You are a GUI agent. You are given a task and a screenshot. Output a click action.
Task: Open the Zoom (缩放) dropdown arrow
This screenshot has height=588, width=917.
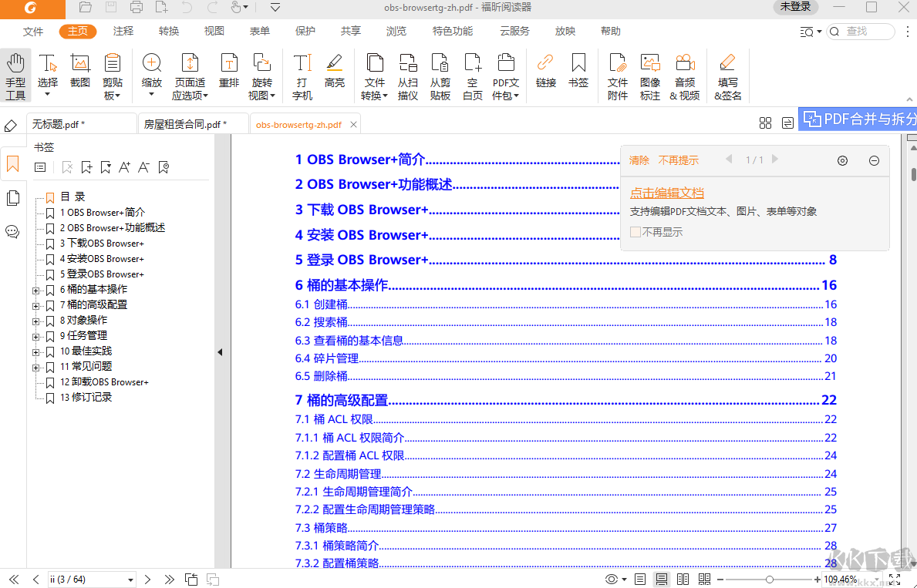[152, 95]
